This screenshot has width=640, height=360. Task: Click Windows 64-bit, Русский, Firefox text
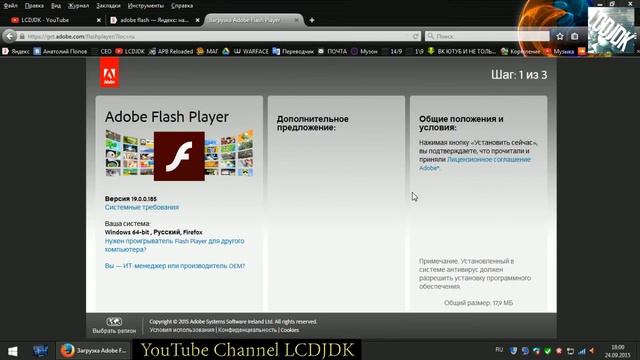(x=153, y=232)
